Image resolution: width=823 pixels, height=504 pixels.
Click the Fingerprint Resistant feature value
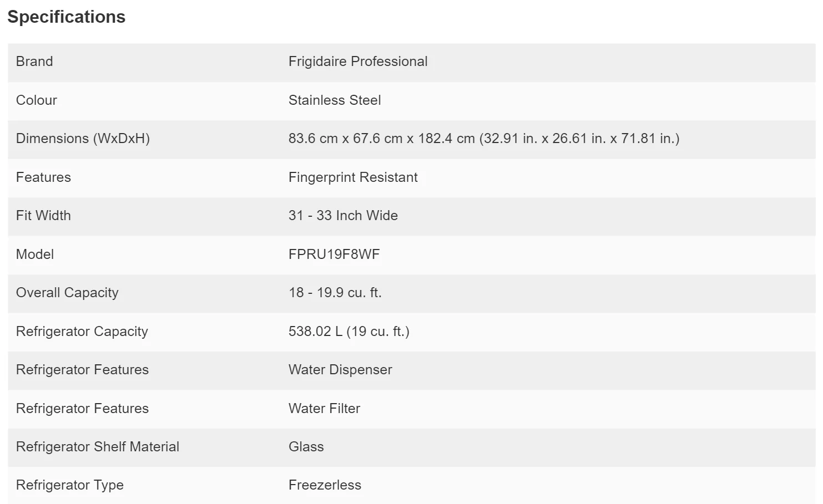coord(353,177)
